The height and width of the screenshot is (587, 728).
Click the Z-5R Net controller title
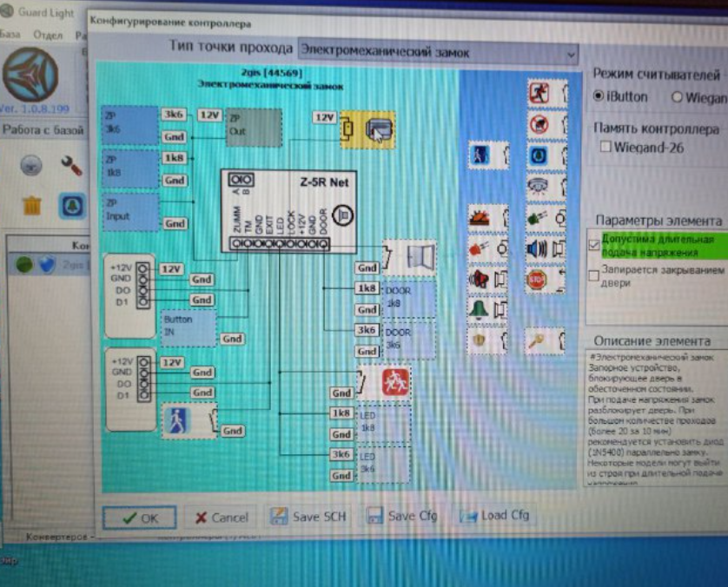[x=325, y=182]
